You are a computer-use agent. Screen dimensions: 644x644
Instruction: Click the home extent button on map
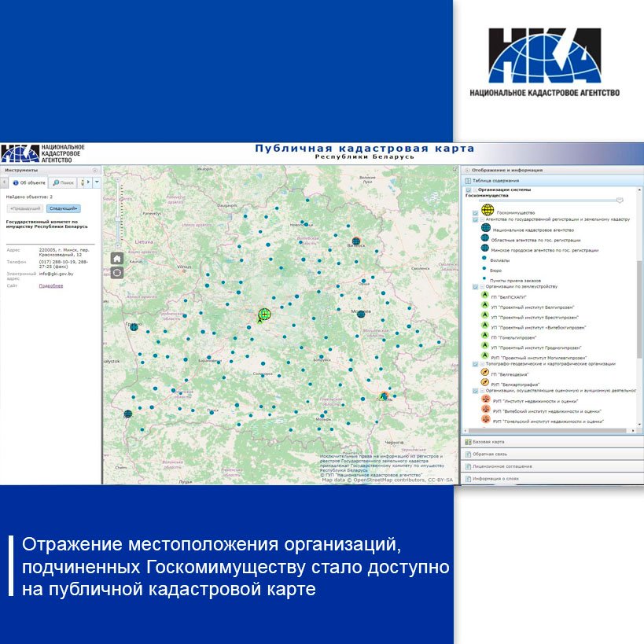click(116, 258)
